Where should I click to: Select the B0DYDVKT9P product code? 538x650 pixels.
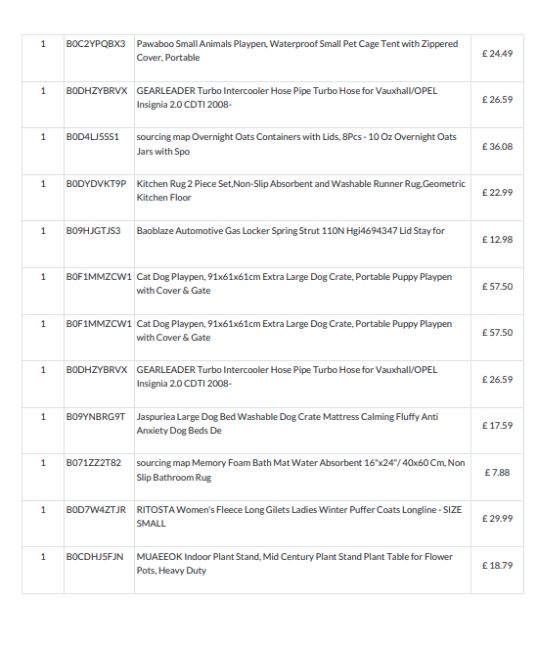(x=96, y=184)
